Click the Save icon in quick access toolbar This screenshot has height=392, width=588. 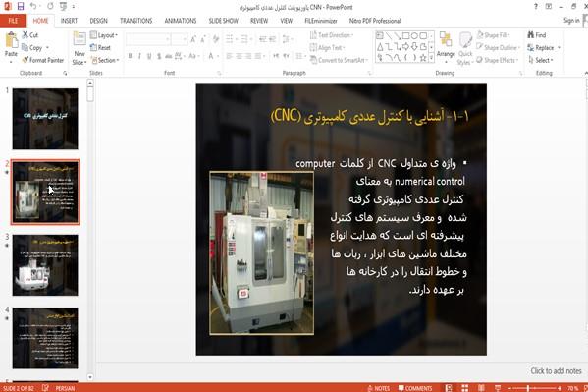click(x=21, y=6)
